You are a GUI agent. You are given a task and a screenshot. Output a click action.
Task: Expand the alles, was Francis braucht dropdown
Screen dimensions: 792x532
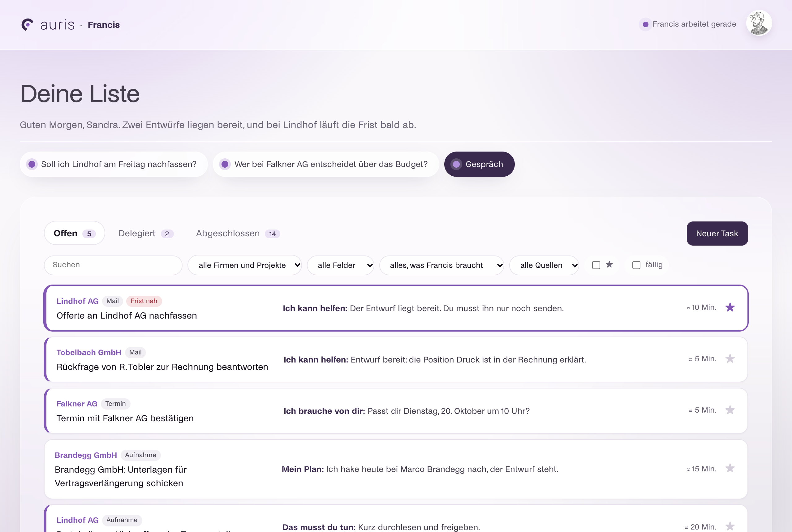pos(442,265)
